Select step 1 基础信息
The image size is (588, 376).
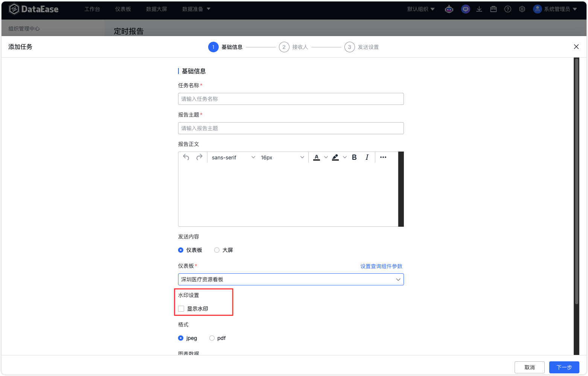coord(225,47)
